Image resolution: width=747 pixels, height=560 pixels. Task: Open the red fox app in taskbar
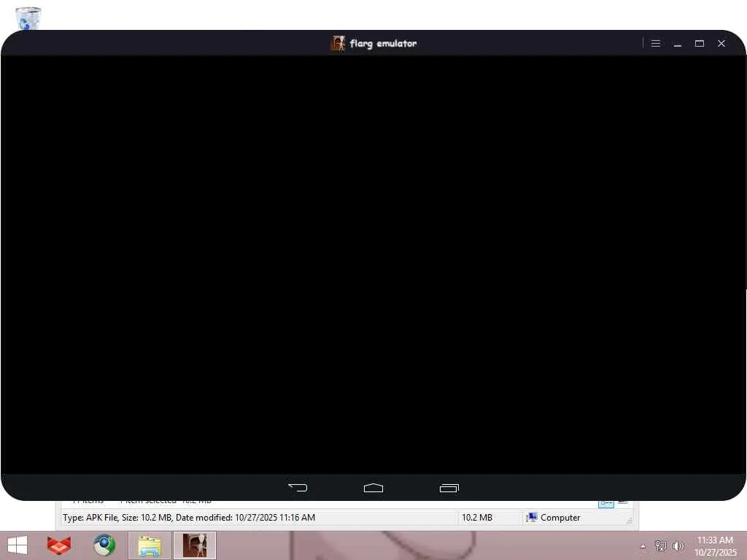(59, 545)
